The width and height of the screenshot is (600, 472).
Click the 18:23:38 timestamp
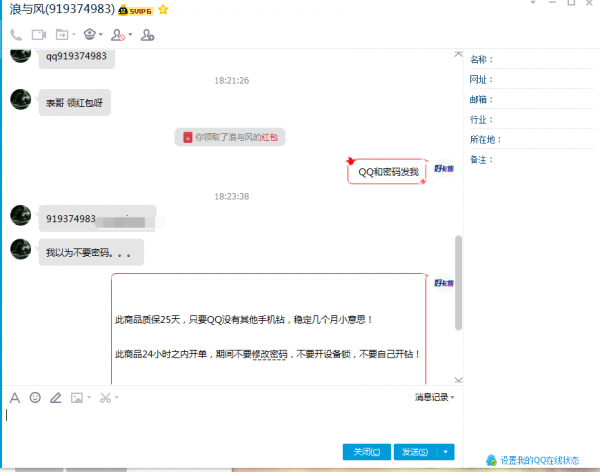(x=232, y=197)
